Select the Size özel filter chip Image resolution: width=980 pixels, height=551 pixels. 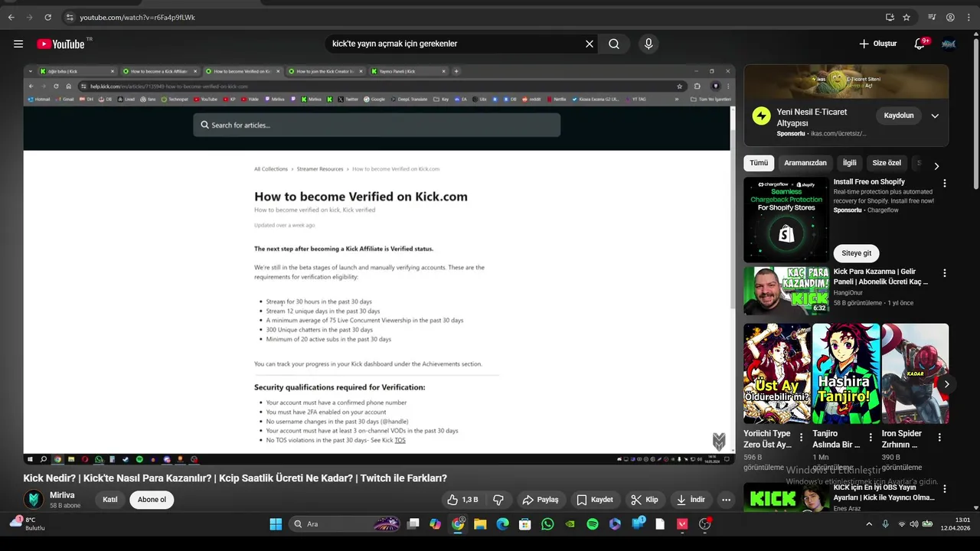(x=887, y=163)
